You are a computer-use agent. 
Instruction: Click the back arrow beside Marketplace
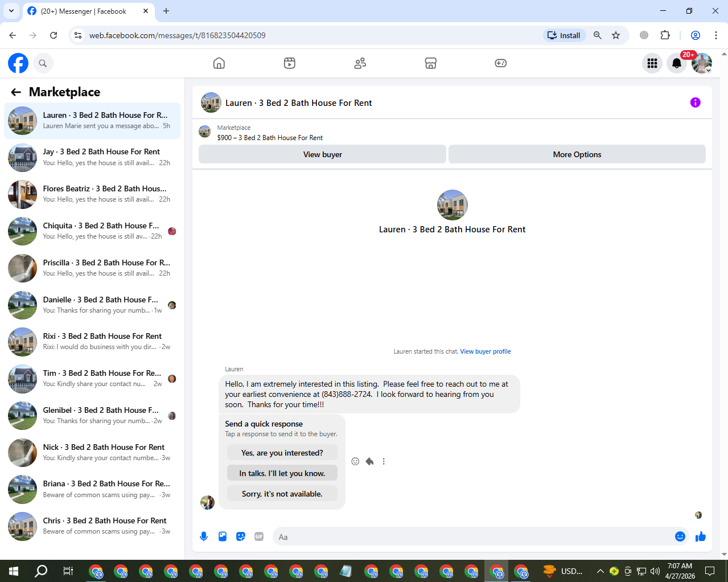point(16,92)
